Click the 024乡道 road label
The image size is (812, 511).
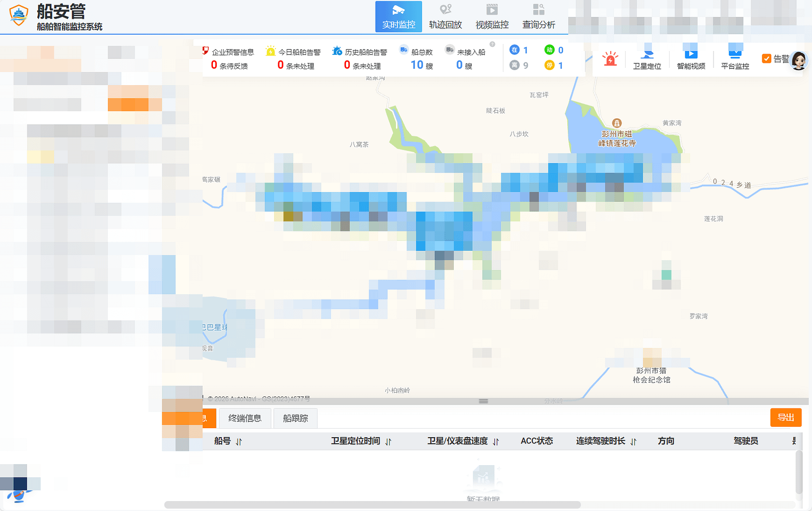click(x=732, y=184)
